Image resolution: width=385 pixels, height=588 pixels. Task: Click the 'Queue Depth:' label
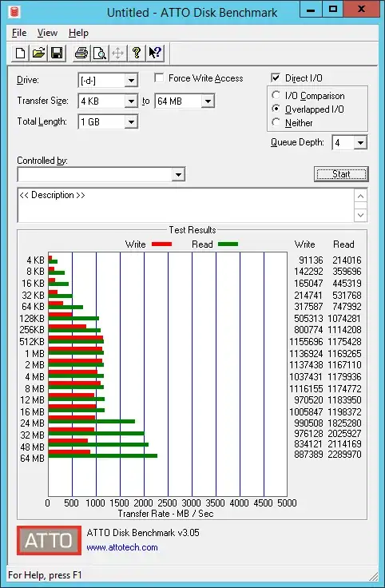click(297, 142)
